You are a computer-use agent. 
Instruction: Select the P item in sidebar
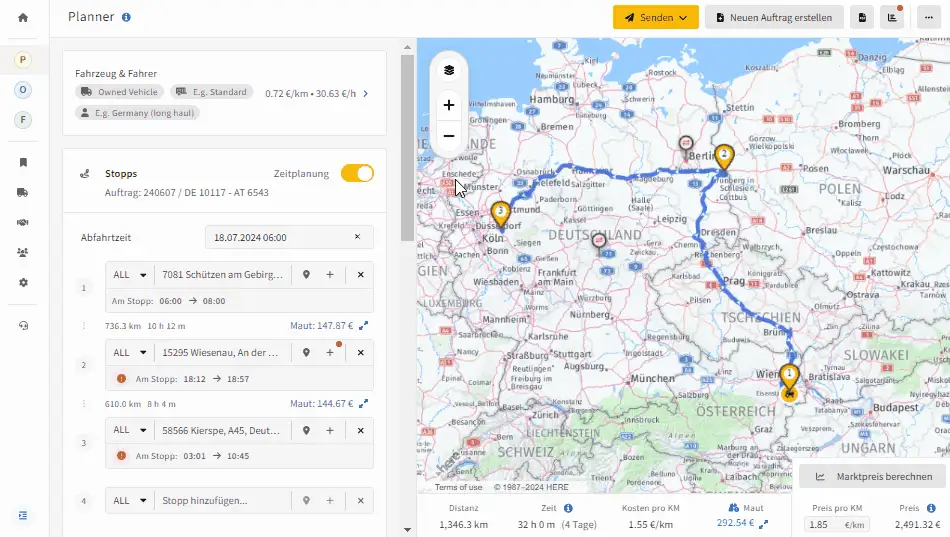pos(23,60)
